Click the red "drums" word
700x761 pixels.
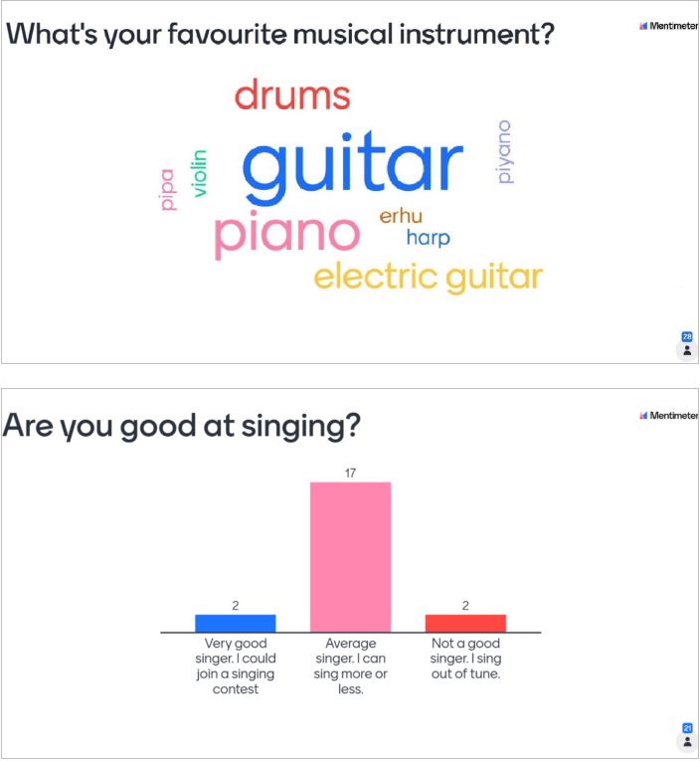(292, 96)
